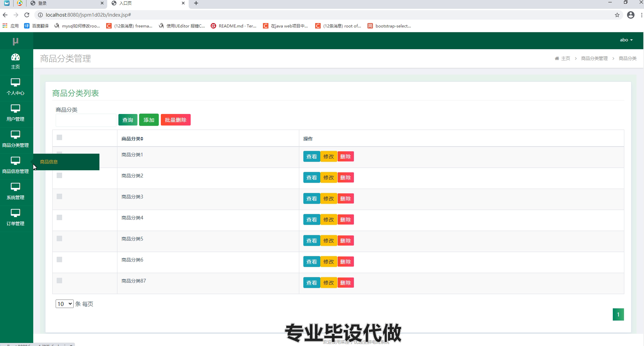Screen dimensions: 644x346
Task: Click the 商品分类列表 heading text
Action: 75,93
